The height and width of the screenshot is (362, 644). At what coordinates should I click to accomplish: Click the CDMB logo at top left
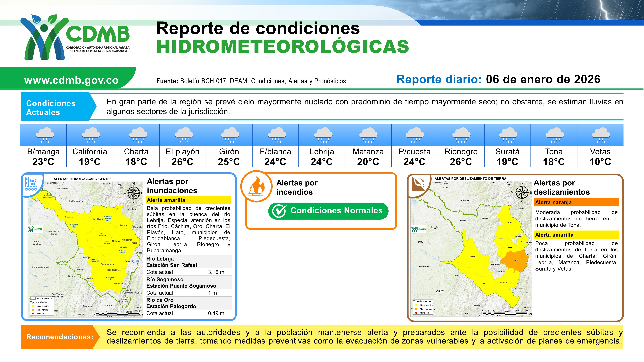(x=75, y=37)
